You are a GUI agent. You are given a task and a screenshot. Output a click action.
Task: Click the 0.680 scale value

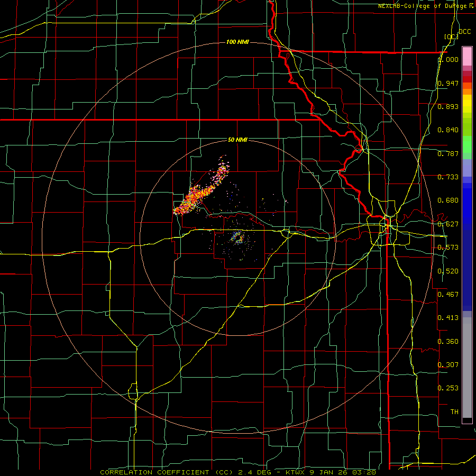click(448, 200)
